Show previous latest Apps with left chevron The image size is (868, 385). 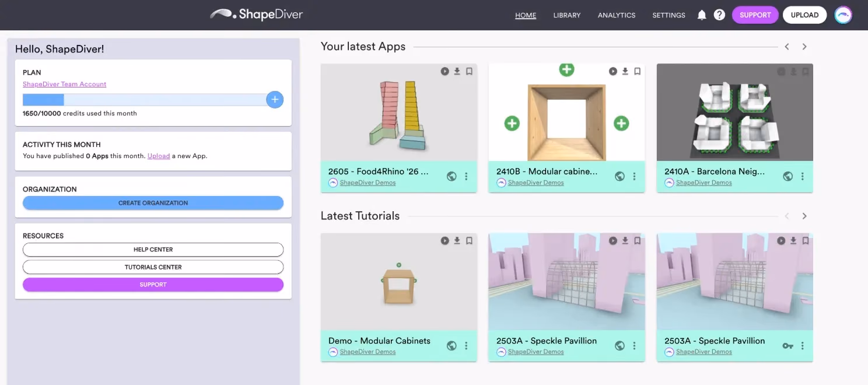click(x=787, y=47)
